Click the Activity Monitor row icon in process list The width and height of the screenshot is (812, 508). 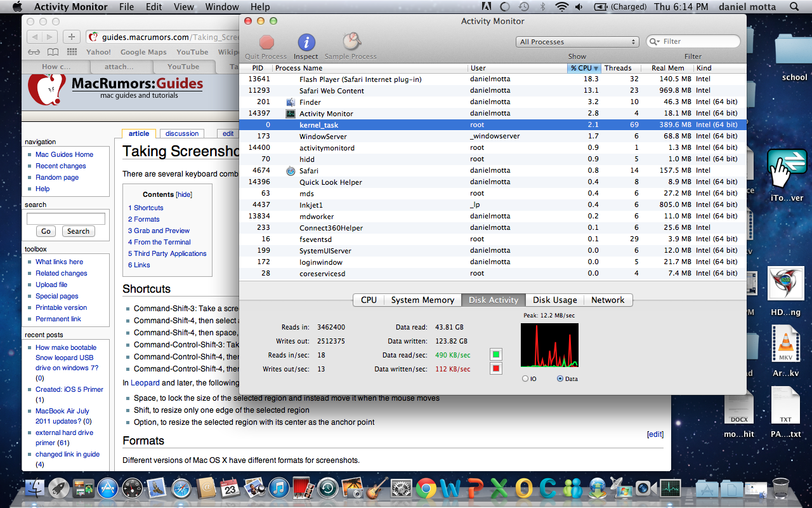pos(291,114)
